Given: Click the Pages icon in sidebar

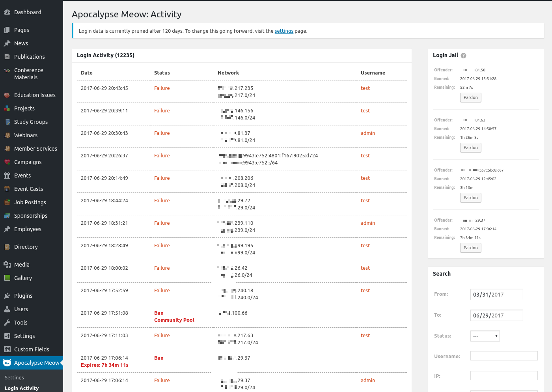Looking at the screenshot, I should (7, 30).
